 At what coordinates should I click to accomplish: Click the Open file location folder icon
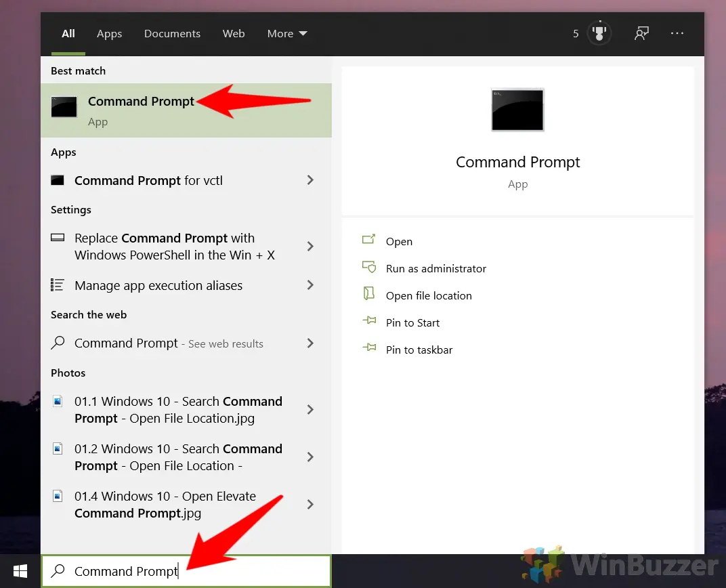click(x=368, y=293)
